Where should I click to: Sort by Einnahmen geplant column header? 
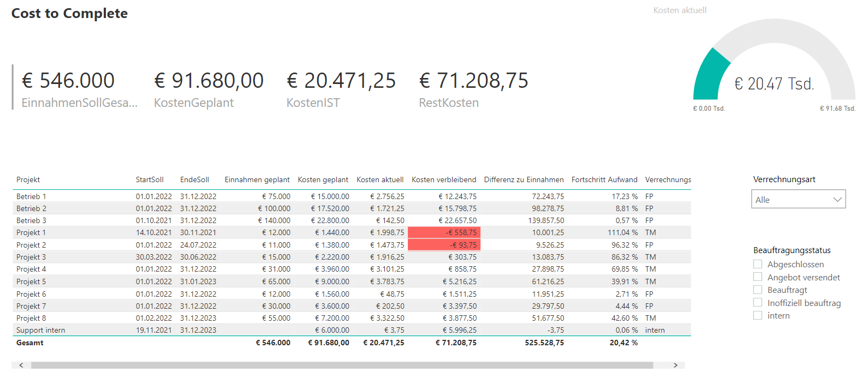(x=257, y=179)
